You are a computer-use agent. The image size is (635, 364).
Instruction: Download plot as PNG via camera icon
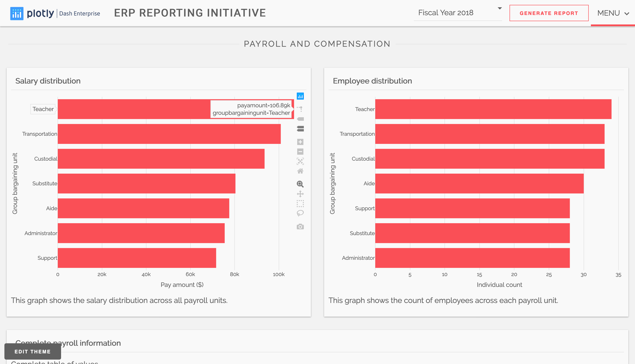(300, 227)
